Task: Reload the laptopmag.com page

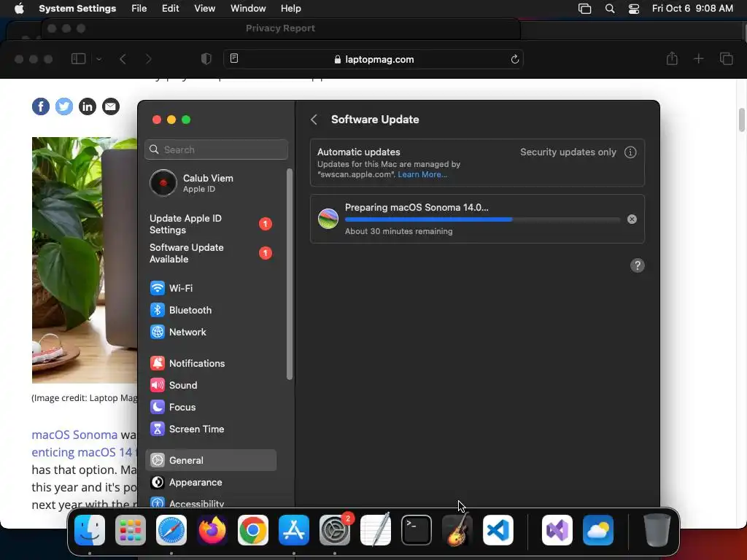Action: click(x=514, y=59)
